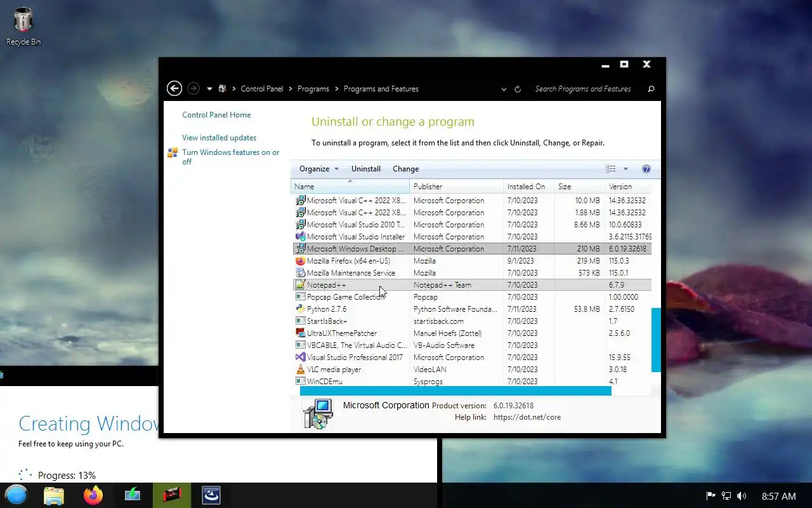The width and height of the screenshot is (812, 508).
Task: Click the Change toolbar button
Action: [x=406, y=169]
